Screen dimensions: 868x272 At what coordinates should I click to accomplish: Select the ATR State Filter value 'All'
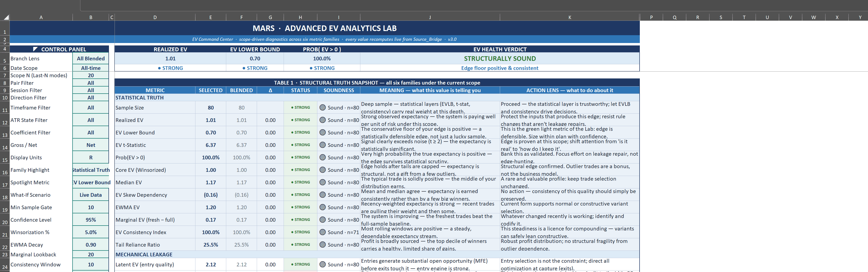91,120
